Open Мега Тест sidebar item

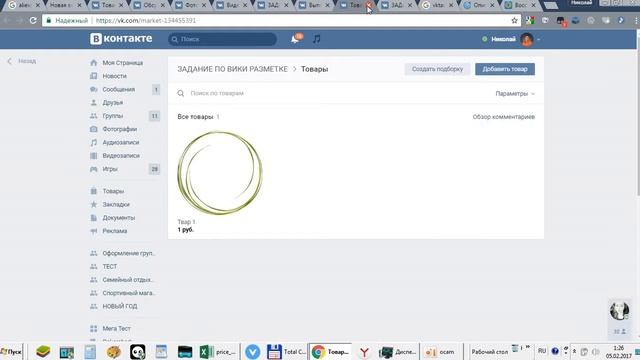pos(117,329)
